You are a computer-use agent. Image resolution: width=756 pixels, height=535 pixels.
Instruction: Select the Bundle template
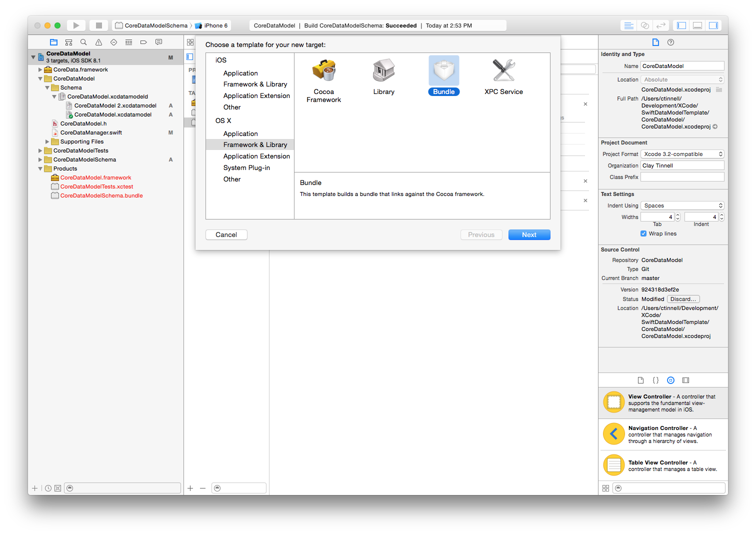(x=444, y=76)
